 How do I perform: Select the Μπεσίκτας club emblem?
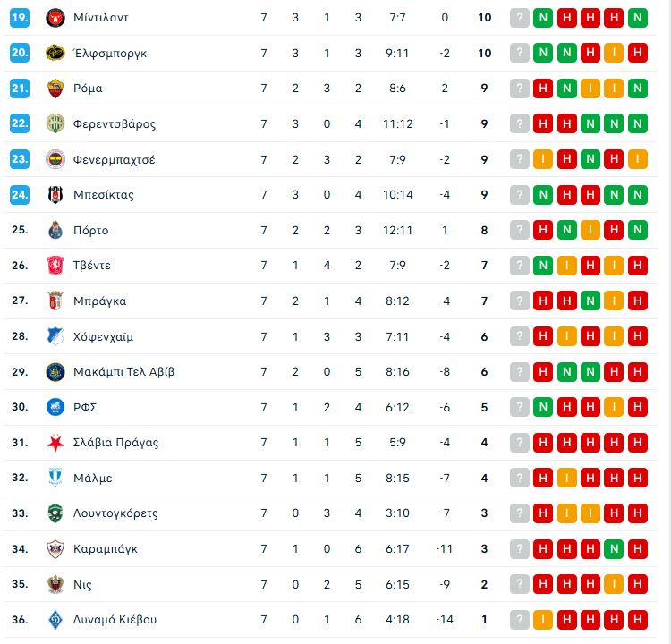coord(55,195)
